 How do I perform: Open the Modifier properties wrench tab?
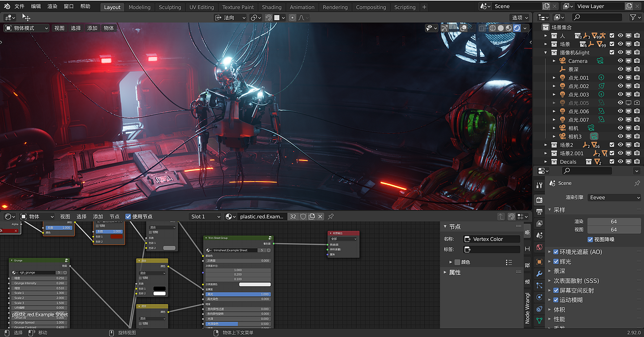(x=539, y=273)
